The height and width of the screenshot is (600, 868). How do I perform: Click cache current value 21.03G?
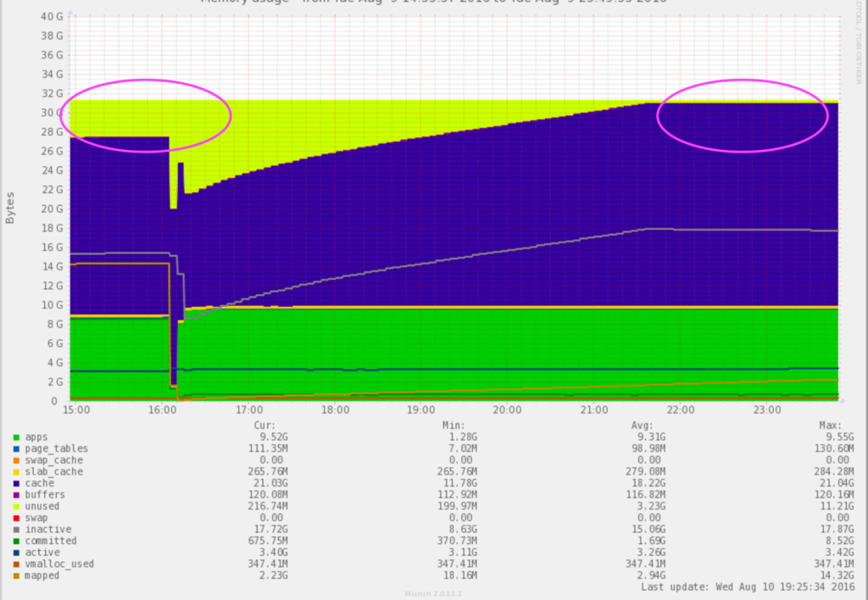point(270,484)
